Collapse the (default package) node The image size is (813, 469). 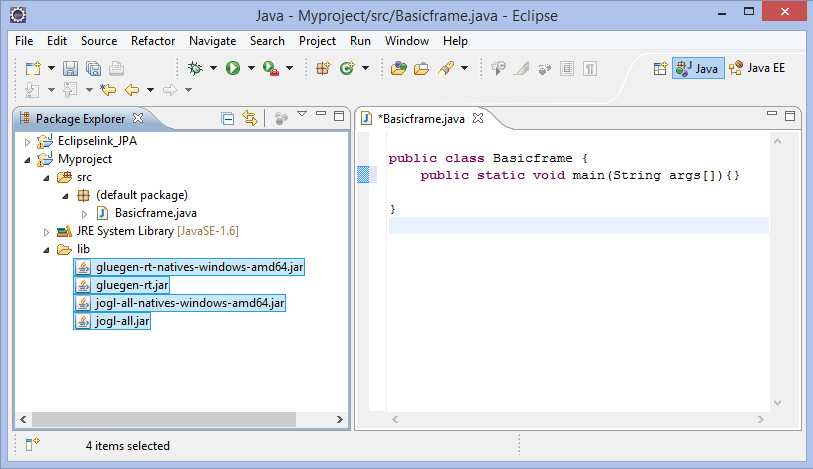point(65,196)
